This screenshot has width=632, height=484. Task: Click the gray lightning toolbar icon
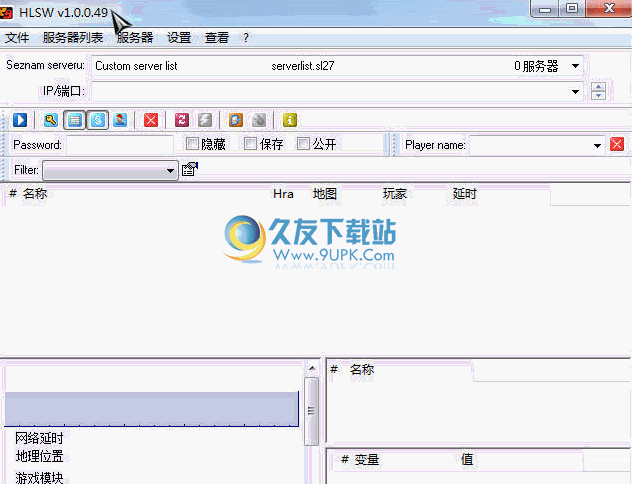(x=205, y=120)
